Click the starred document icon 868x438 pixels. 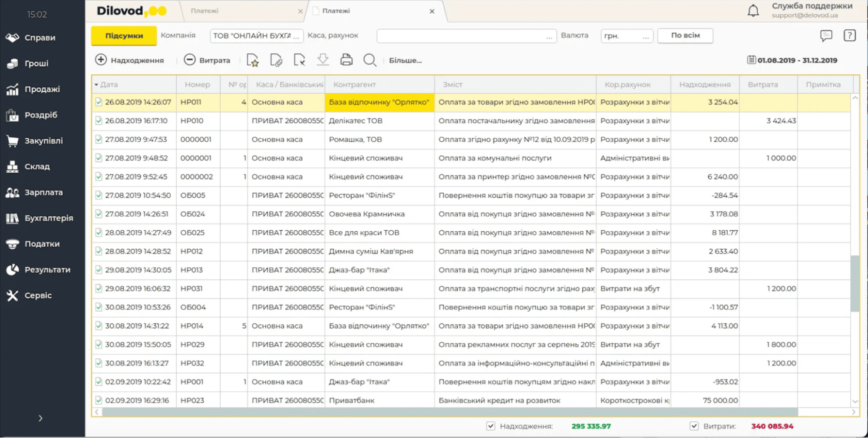(252, 60)
